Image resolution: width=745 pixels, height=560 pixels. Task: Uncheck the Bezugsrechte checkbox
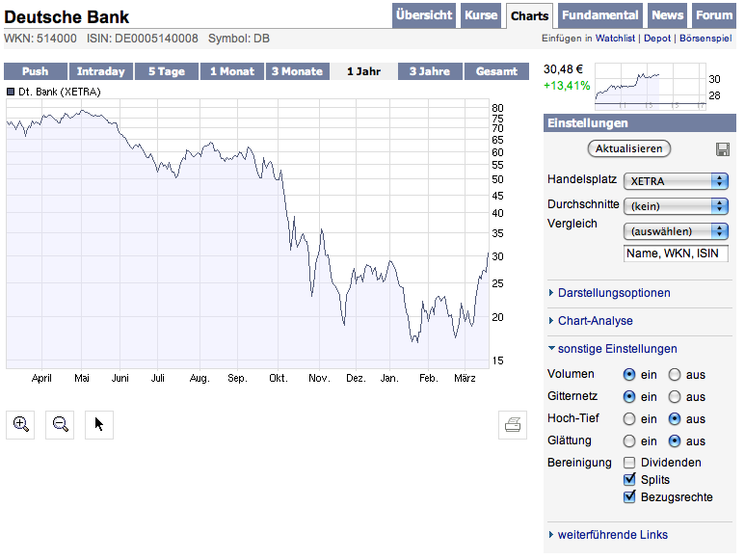coord(629,496)
